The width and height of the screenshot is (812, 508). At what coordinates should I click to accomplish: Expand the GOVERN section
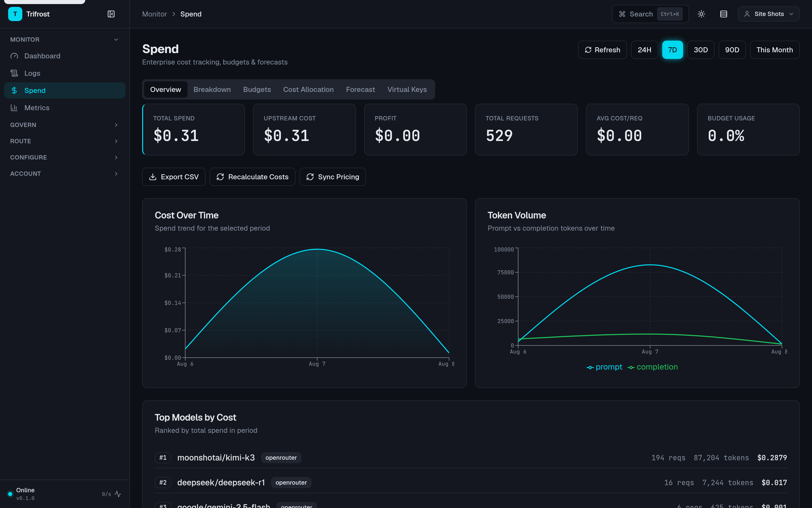point(64,125)
